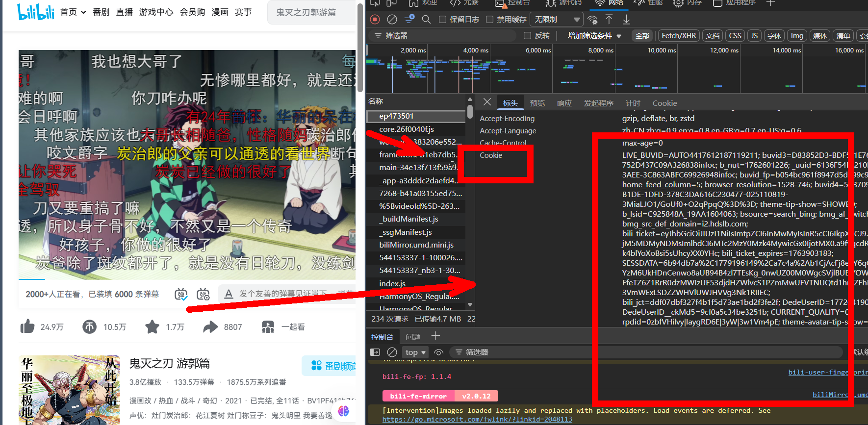Filter requests by JS
868x425 pixels.
click(754, 36)
